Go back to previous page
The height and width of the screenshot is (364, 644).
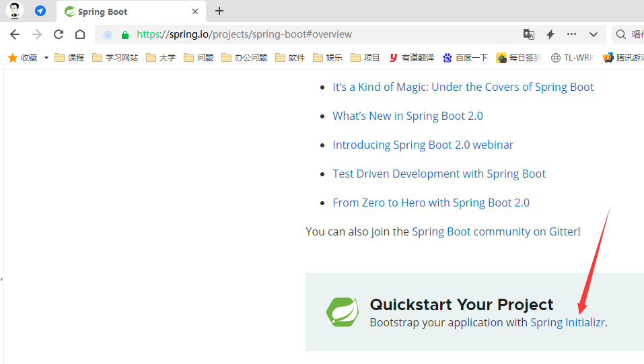(x=15, y=34)
